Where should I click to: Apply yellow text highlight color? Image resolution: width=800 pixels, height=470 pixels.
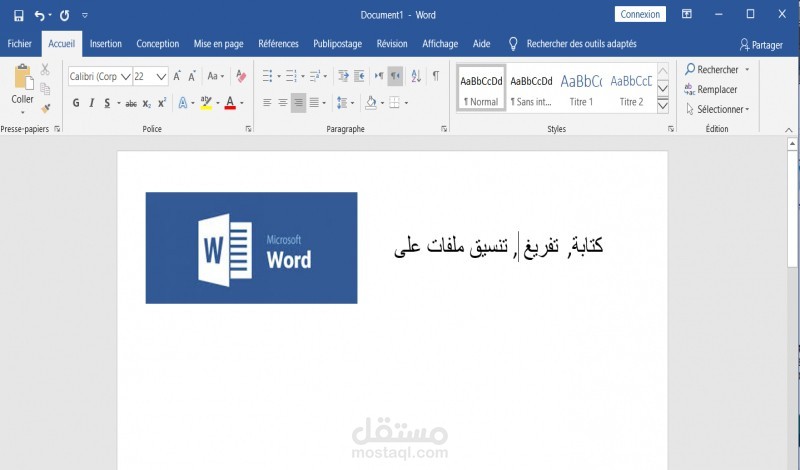[x=206, y=103]
